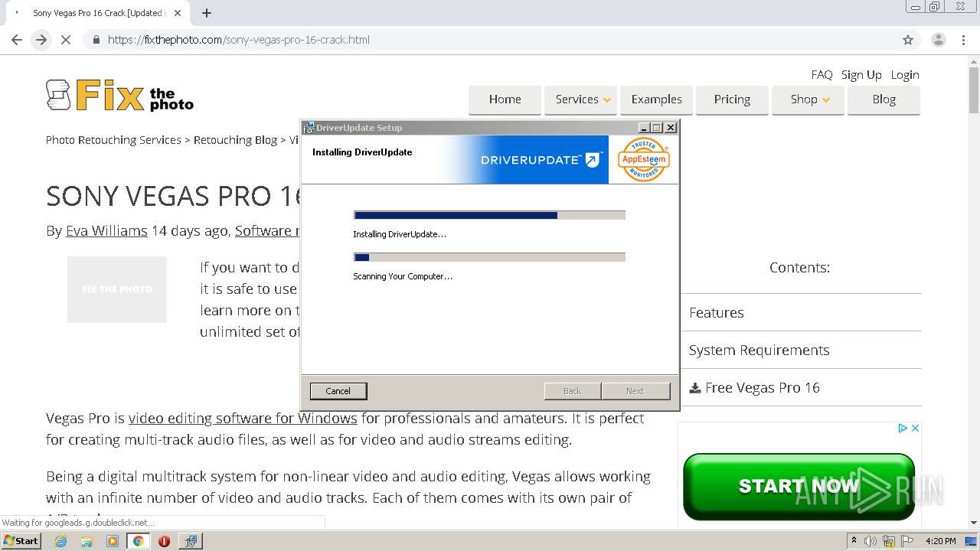Click the taskbar clock showing 4:20 PM
The width and height of the screenshot is (980, 551).
[x=940, y=541]
